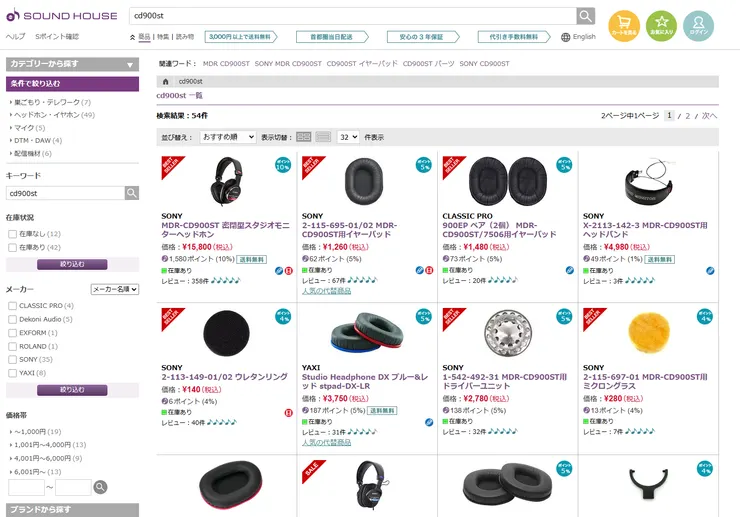
Task: Open the favorites star icon
Action: pyautogui.click(x=661, y=26)
